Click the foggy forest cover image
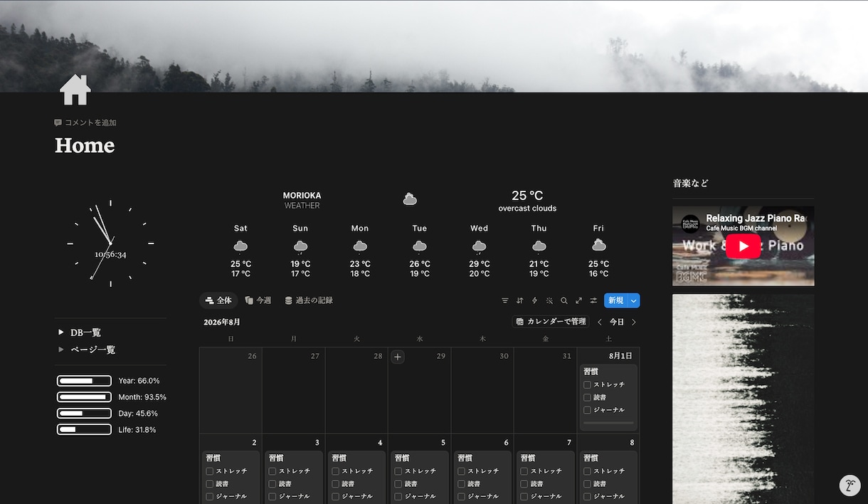The height and width of the screenshot is (504, 868). 434,46
